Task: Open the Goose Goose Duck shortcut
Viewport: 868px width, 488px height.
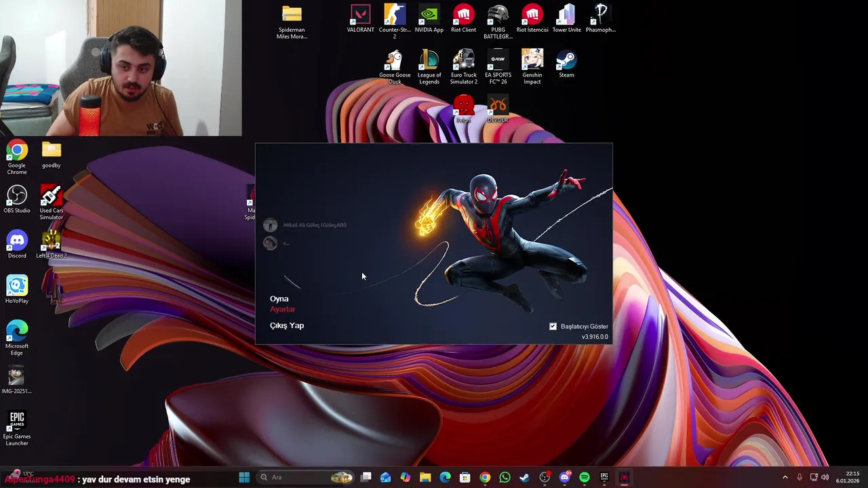Action: click(x=395, y=67)
